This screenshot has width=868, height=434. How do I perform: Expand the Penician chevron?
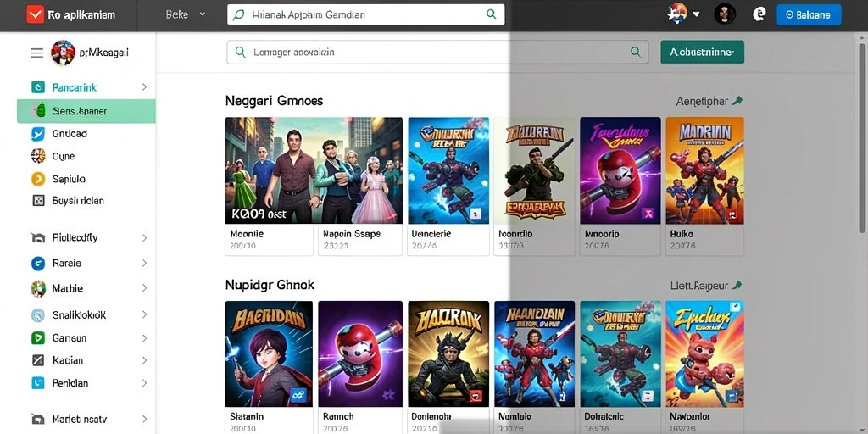coord(144,382)
